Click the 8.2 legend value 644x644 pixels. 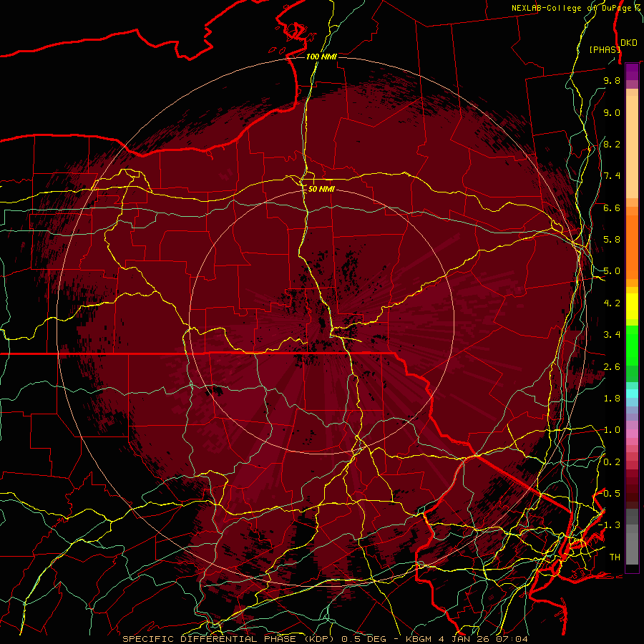612,144
